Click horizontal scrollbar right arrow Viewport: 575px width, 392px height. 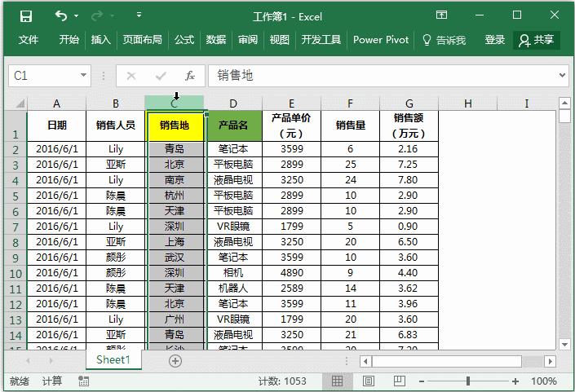tap(550, 362)
